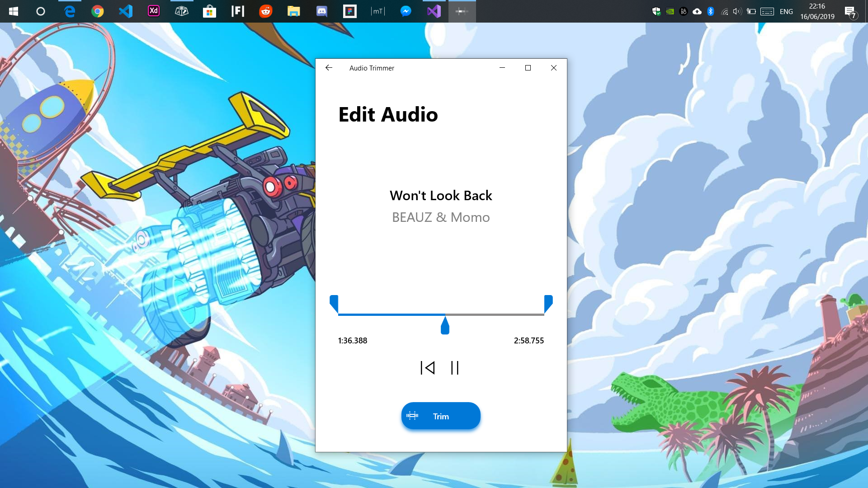Click the Trim button
The width and height of the screenshot is (868, 488).
pos(441,416)
